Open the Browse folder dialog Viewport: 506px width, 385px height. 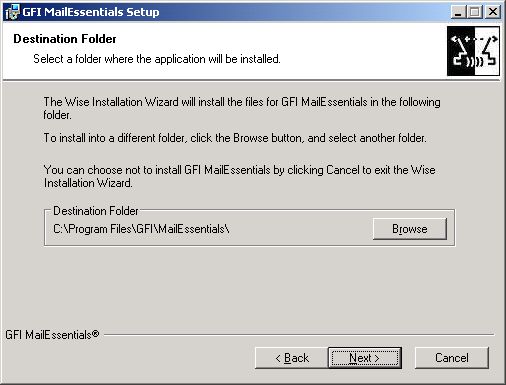pos(410,229)
